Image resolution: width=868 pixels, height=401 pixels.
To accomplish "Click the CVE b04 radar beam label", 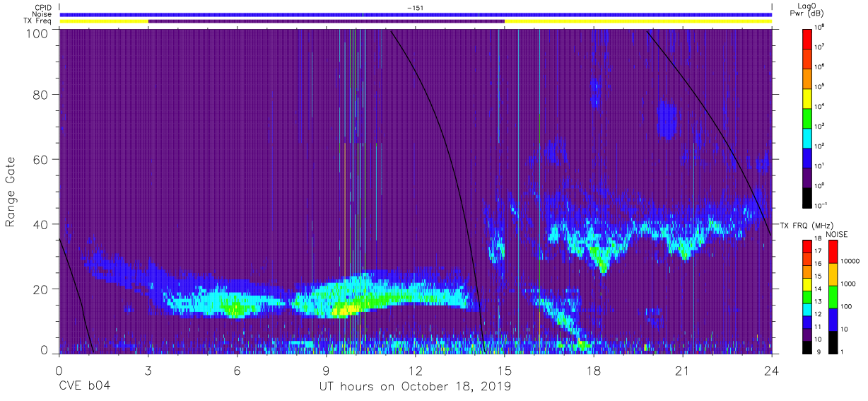I will click(84, 386).
